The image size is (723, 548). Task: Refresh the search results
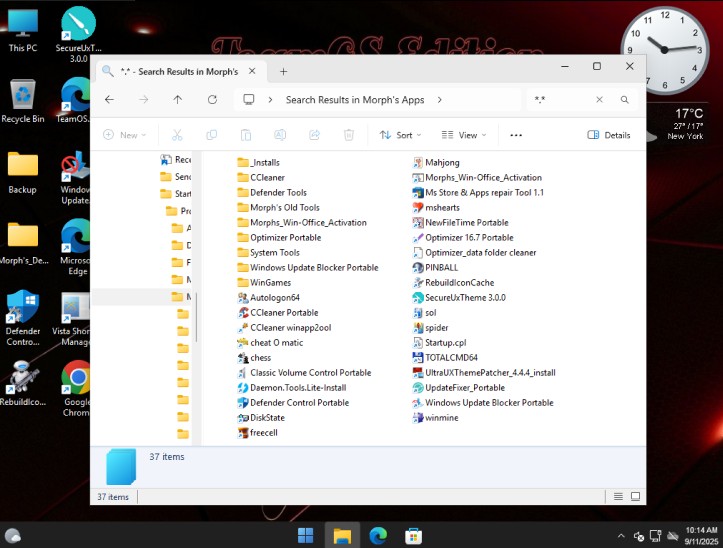pos(212,100)
